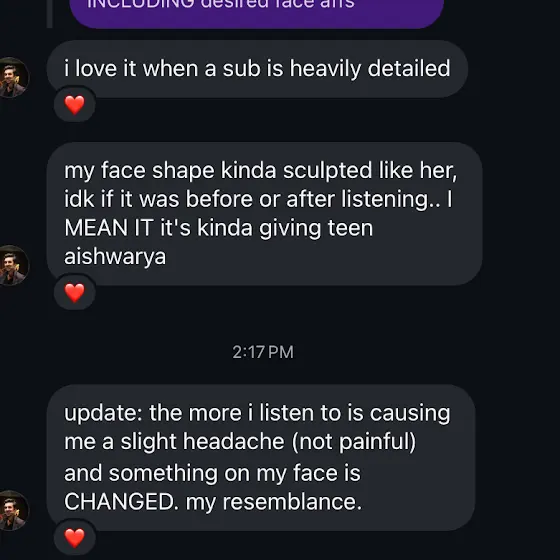Screen dimensions: 560x560
Task: Click the word "CHANGED." in last message
Action: coord(121,501)
